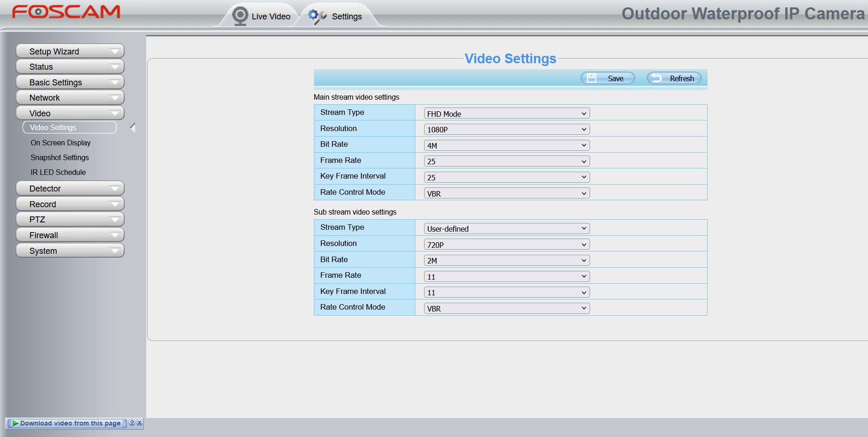Open main stream Rate Control Mode dropdown
The height and width of the screenshot is (437, 868).
507,193
